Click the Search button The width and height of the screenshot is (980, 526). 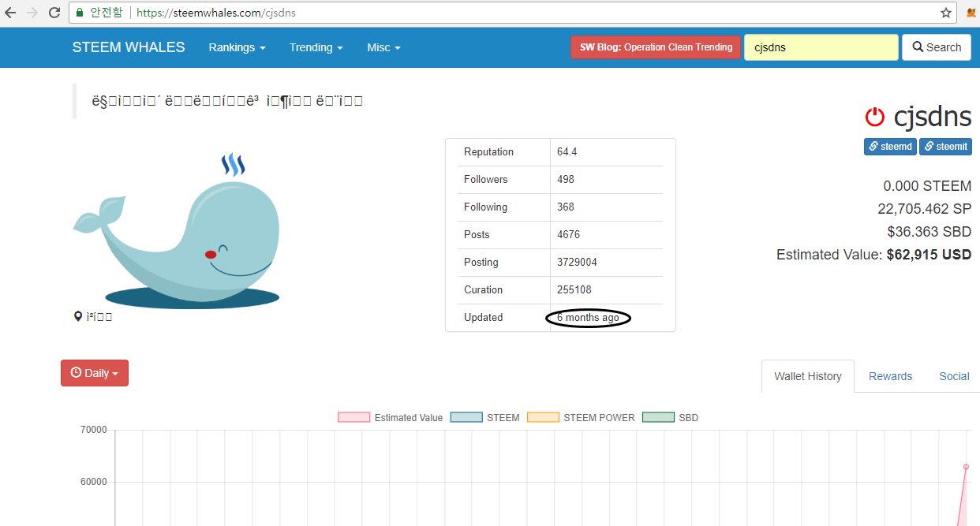(x=937, y=47)
